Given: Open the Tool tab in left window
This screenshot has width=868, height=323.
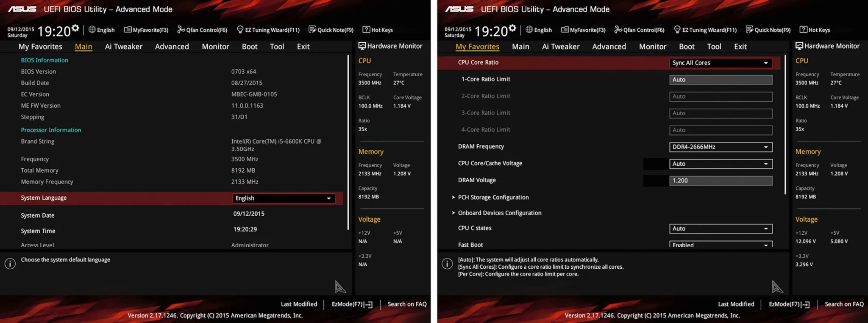Looking at the screenshot, I should coord(277,47).
